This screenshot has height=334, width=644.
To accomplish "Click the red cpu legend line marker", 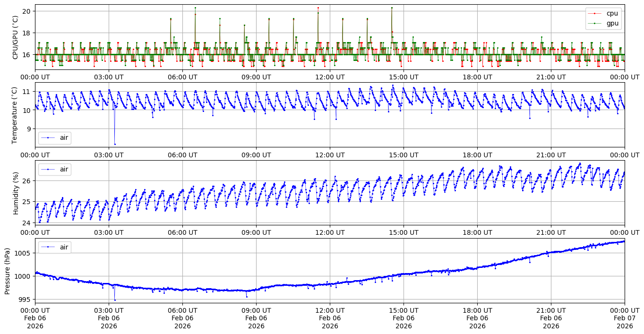I will coord(596,14).
